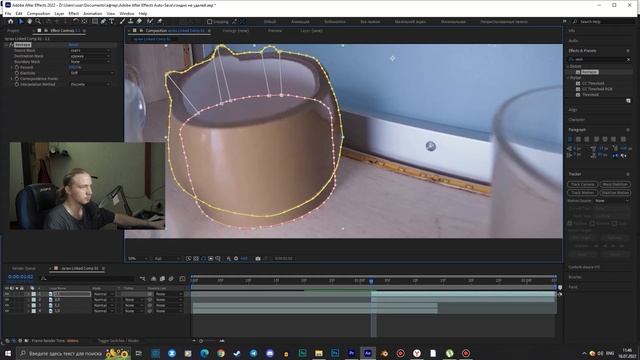This screenshot has height=360, width=640.
Task: Open the Effect menu
Action: tap(73, 13)
